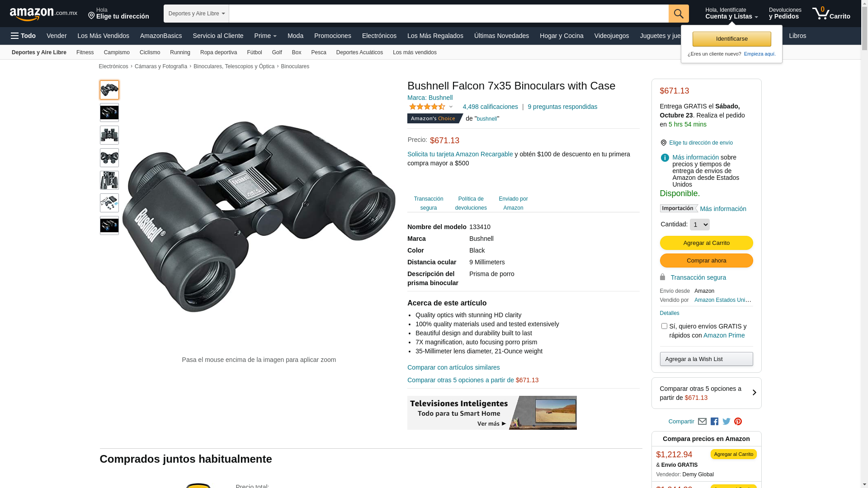The width and height of the screenshot is (868, 488).
Task: Open the shopping cart icon
Action: tap(831, 14)
